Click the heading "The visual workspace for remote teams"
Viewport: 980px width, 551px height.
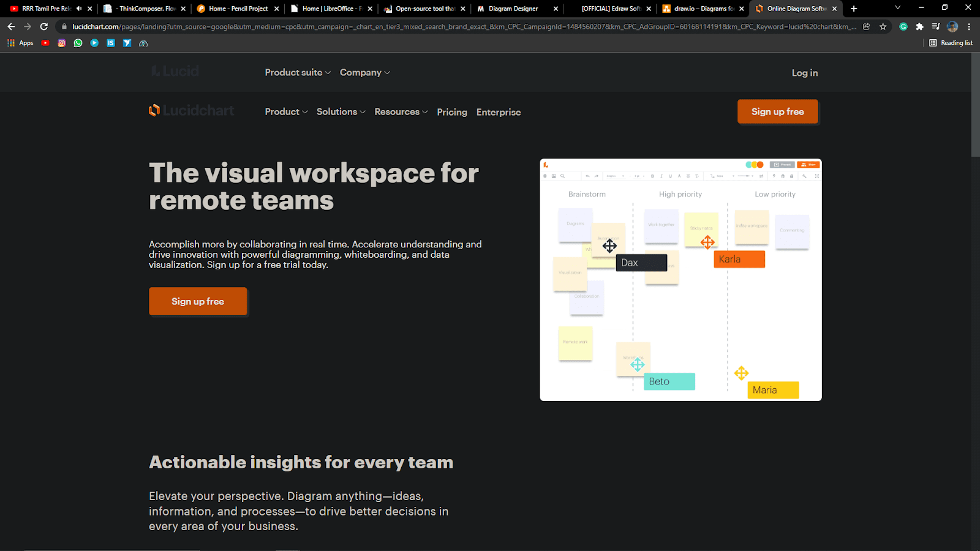tap(314, 186)
